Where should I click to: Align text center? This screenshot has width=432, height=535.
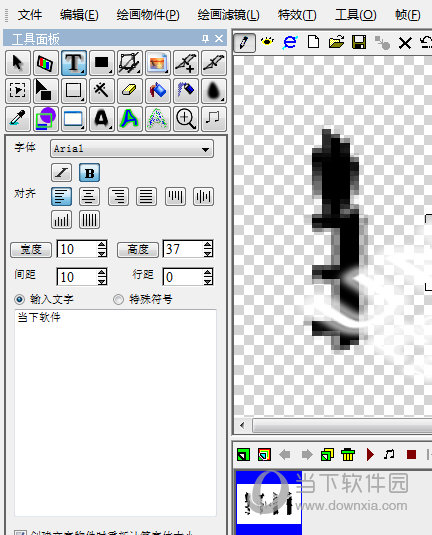(89, 196)
